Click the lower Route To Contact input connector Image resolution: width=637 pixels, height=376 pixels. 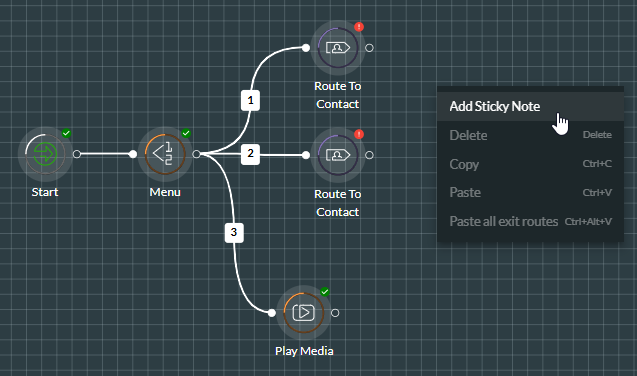(306, 155)
